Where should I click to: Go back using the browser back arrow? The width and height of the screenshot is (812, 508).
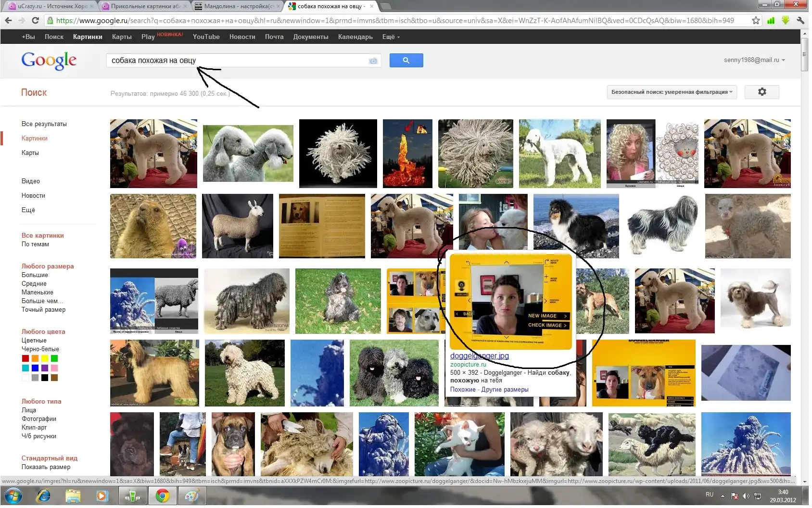pos(8,20)
